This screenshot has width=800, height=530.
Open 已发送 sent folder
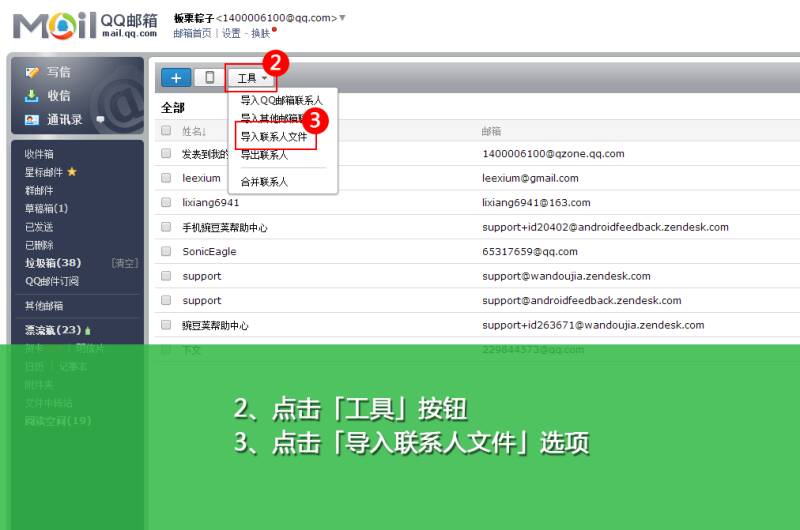tap(39, 227)
